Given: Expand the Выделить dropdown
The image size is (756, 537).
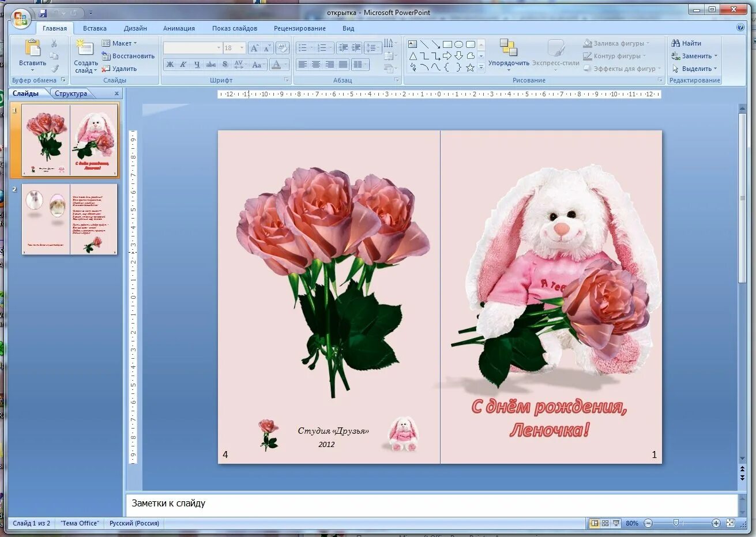Looking at the screenshot, I should (695, 69).
